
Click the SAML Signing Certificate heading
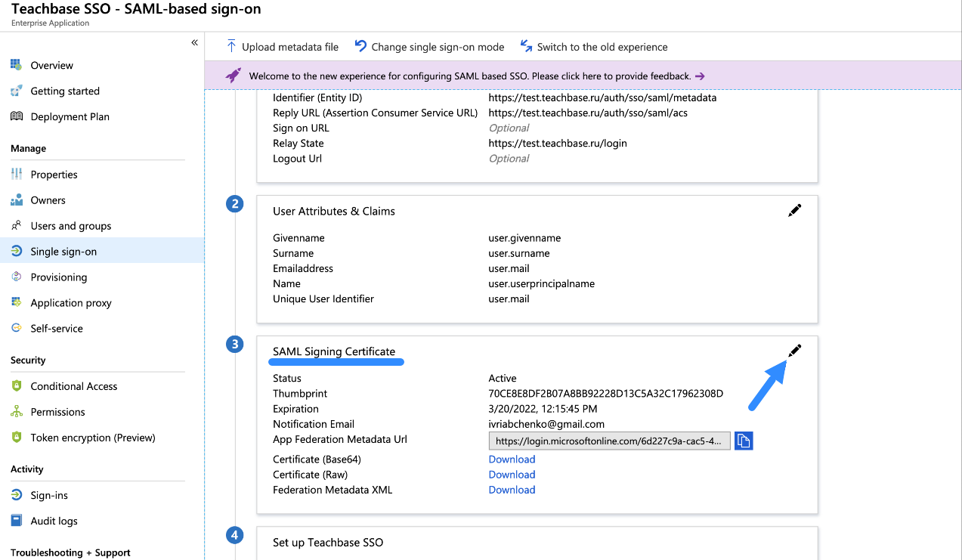[x=334, y=351]
